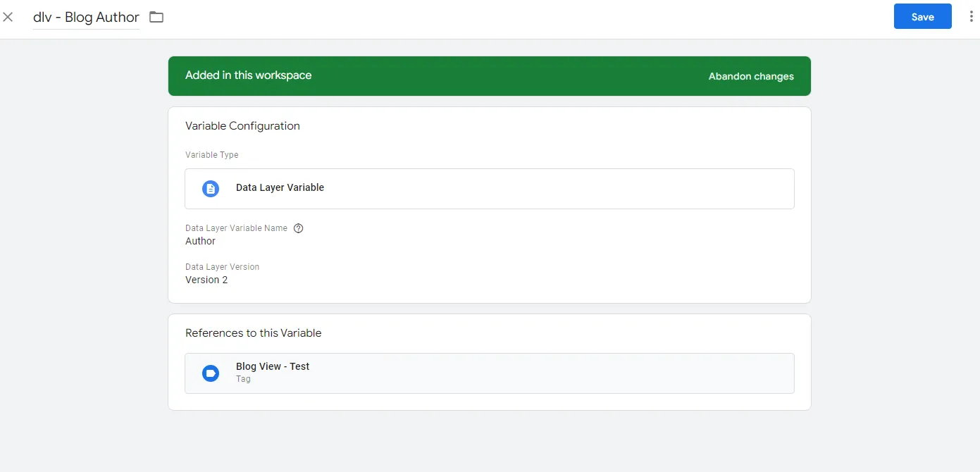The width and height of the screenshot is (980, 472).
Task: Open help icon beside Data Layer Variable Name
Action: (x=298, y=228)
